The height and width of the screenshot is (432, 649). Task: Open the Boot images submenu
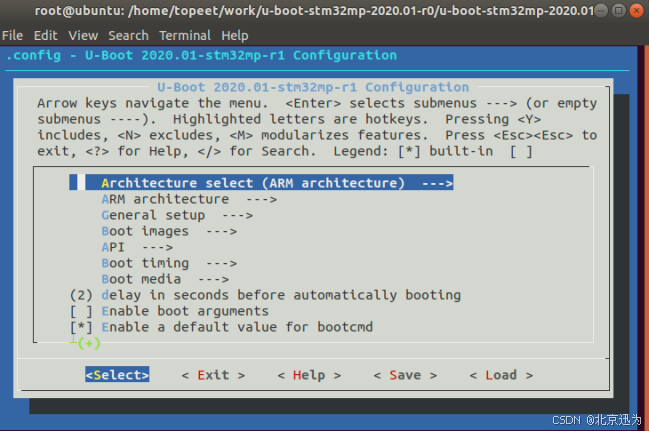pyautogui.click(x=169, y=231)
